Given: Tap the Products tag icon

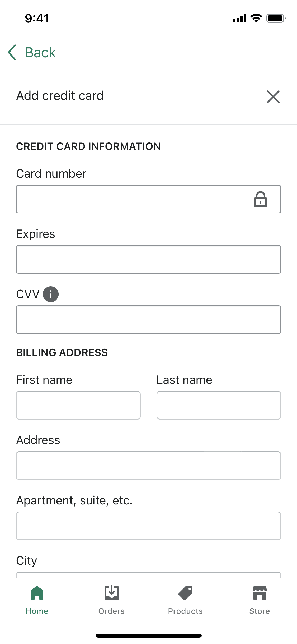Looking at the screenshot, I should (185, 594).
